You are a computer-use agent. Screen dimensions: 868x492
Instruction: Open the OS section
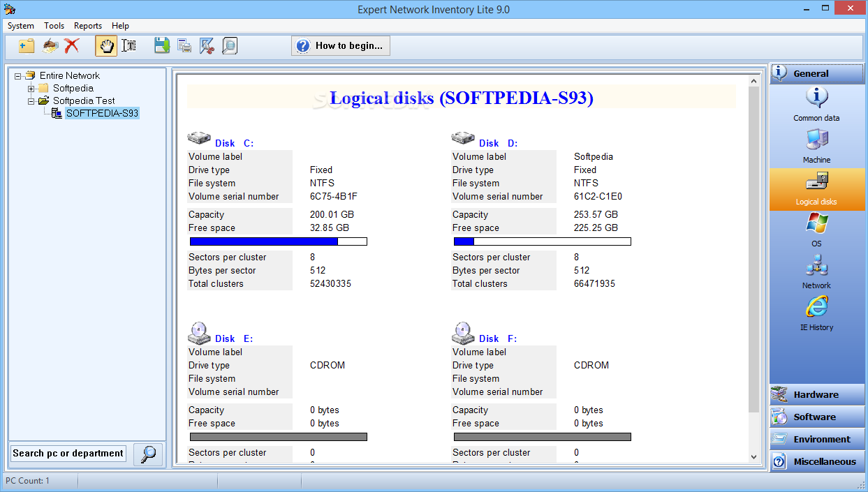[x=816, y=230]
